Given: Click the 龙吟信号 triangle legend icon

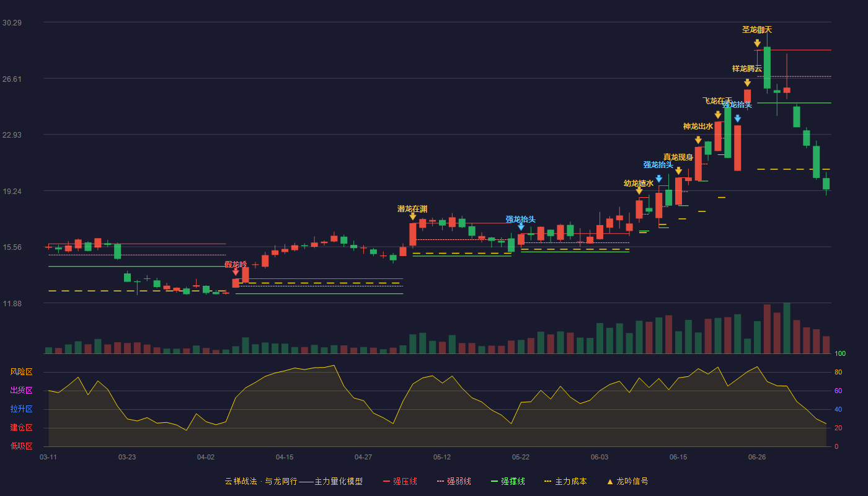Looking at the screenshot, I should click(609, 481).
